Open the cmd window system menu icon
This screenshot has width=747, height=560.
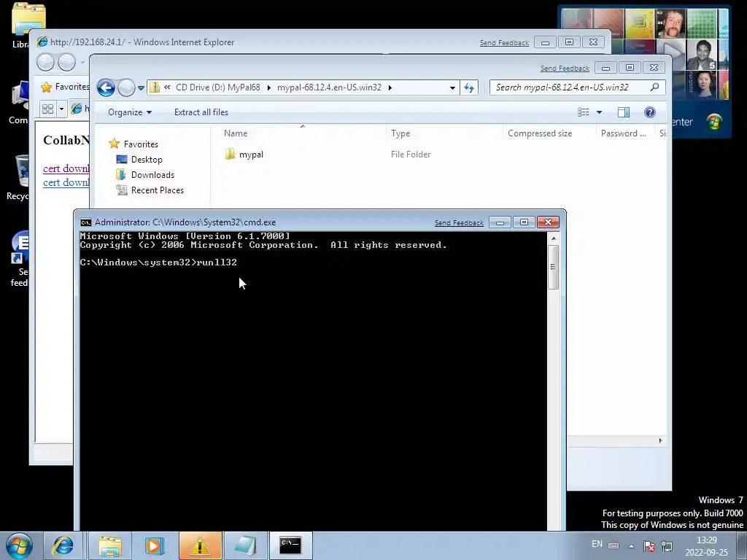coord(86,222)
